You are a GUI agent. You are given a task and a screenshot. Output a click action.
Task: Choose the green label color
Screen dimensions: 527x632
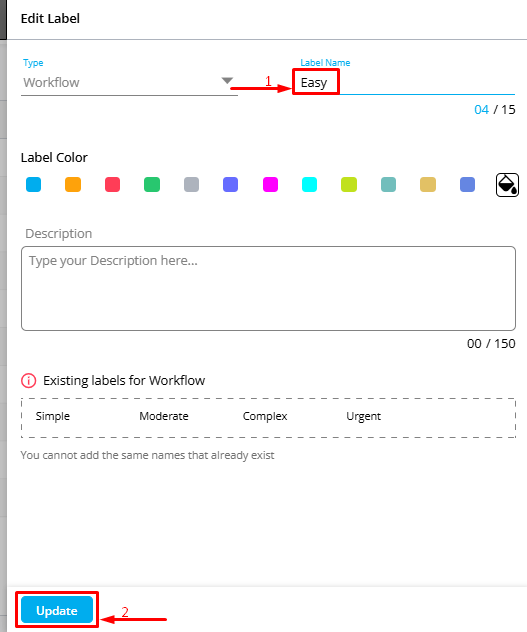click(152, 185)
